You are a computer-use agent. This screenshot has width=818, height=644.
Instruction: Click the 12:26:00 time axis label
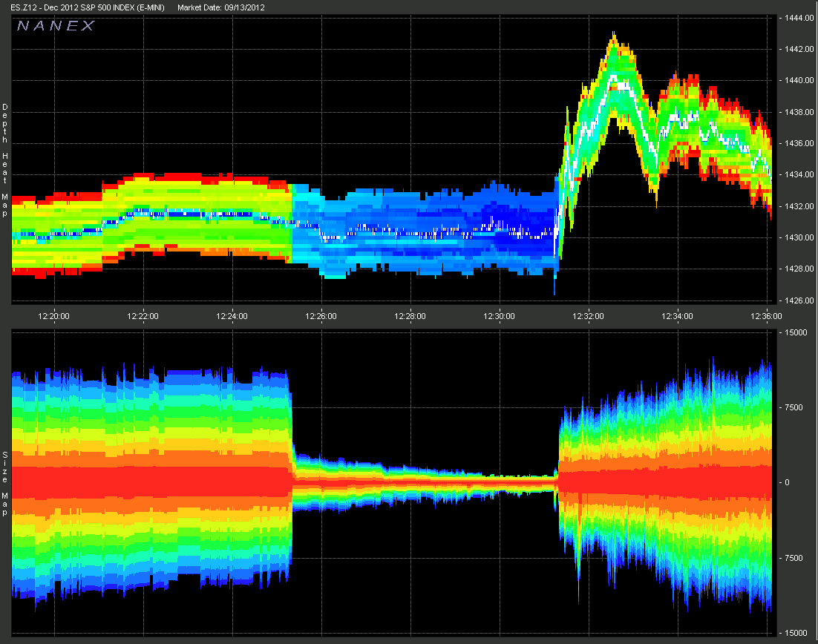pyautogui.click(x=321, y=315)
